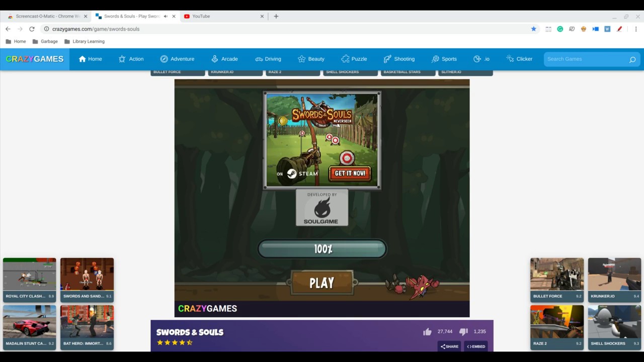Open the Home category
This screenshot has height=362, width=644.
(90, 59)
